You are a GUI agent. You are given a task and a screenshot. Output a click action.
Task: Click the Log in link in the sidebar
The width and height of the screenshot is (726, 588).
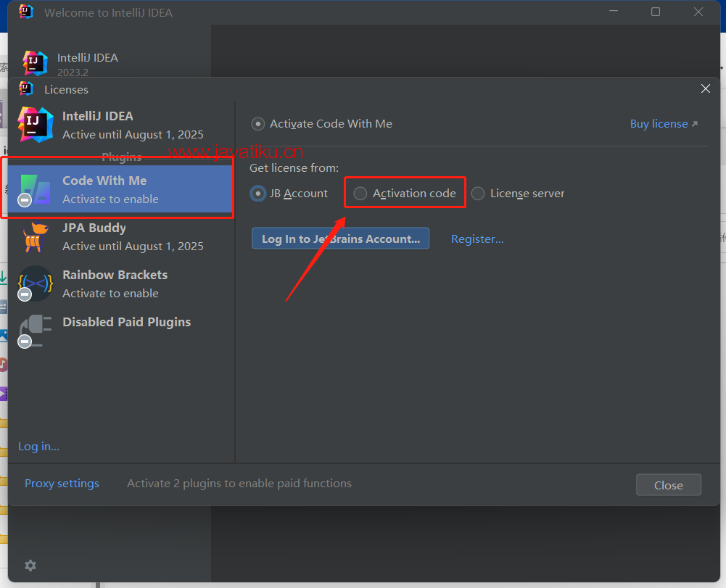38,447
